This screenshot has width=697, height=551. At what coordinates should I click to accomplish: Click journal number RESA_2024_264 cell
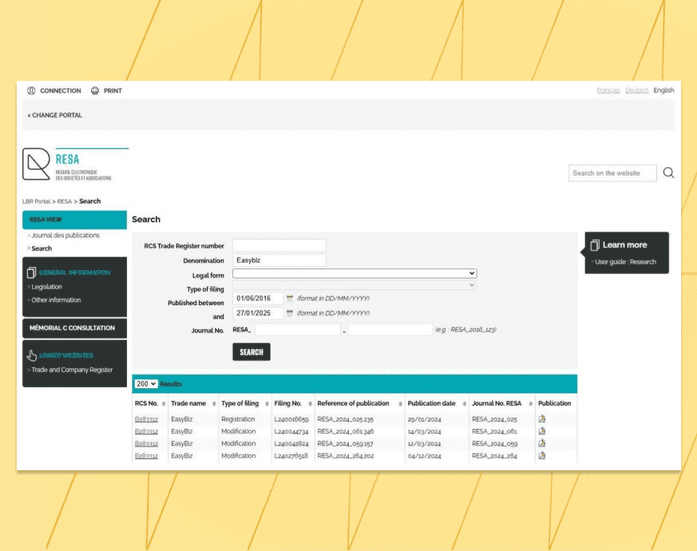(x=494, y=456)
